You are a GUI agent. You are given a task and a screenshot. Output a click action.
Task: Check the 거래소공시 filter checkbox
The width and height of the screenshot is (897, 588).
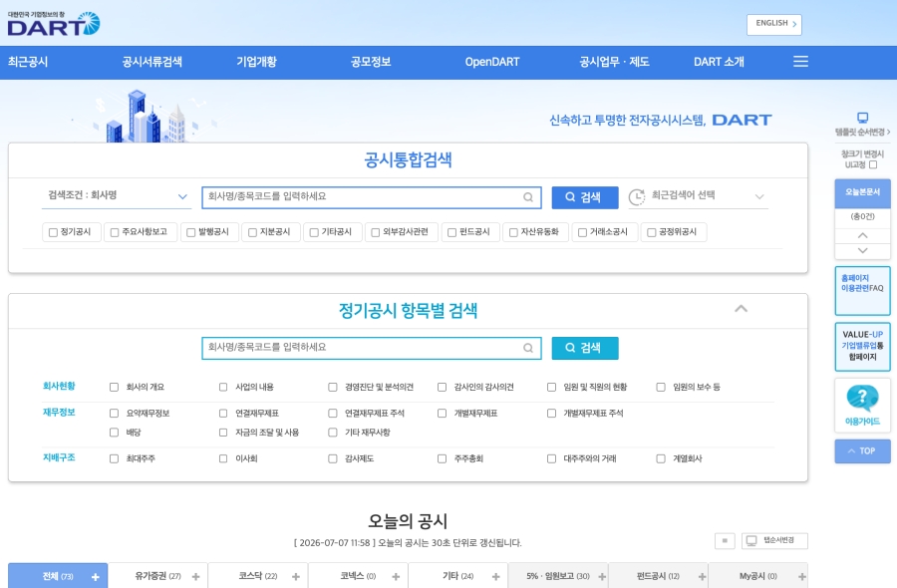(x=582, y=232)
